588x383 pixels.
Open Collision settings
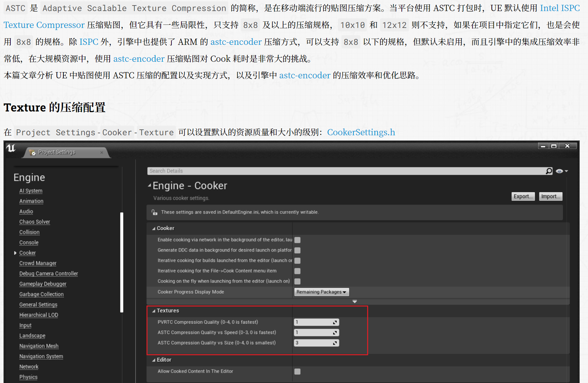(x=29, y=232)
